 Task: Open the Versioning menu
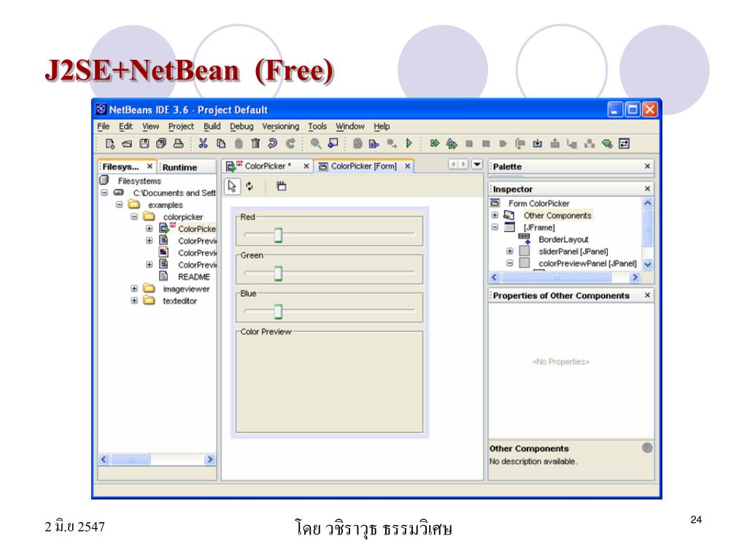(x=281, y=126)
